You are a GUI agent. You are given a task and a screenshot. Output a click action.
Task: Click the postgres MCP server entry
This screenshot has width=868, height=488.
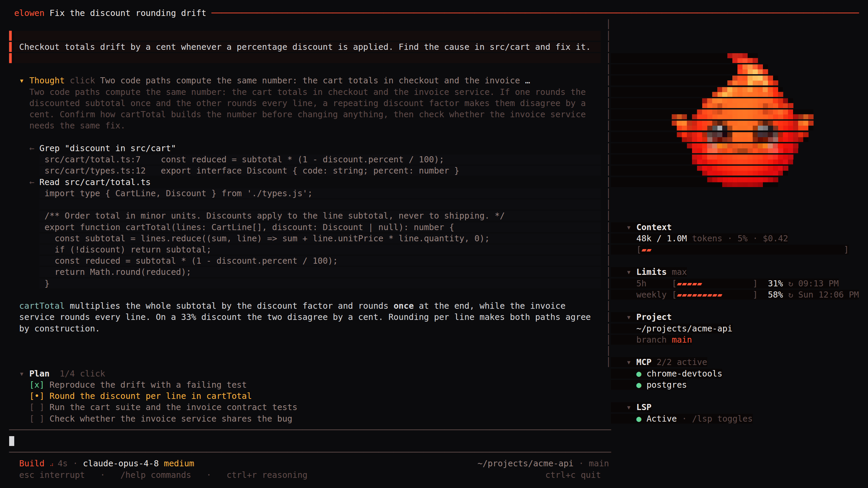[x=667, y=385]
